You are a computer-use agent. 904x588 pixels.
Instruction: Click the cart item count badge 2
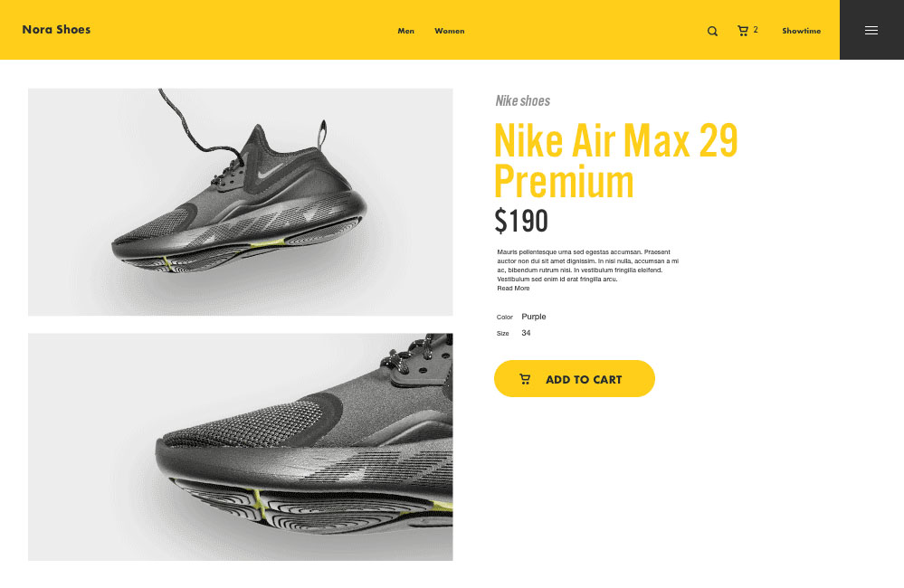pos(756,29)
